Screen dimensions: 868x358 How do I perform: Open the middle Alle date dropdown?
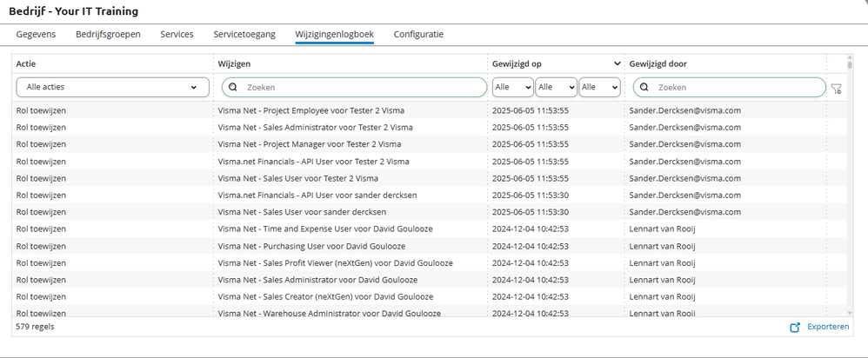point(556,88)
